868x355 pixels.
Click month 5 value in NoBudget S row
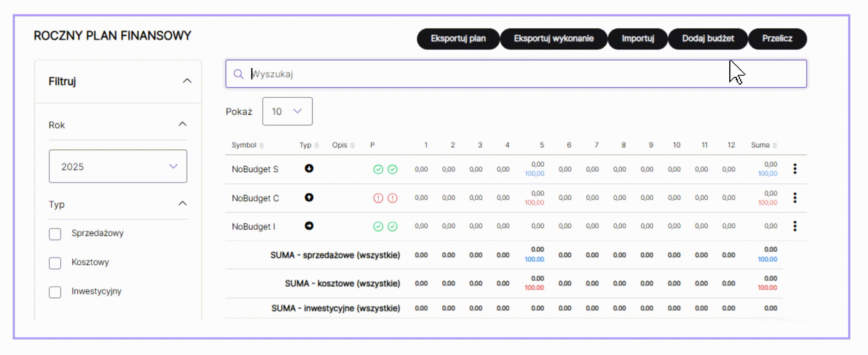pyautogui.click(x=535, y=169)
